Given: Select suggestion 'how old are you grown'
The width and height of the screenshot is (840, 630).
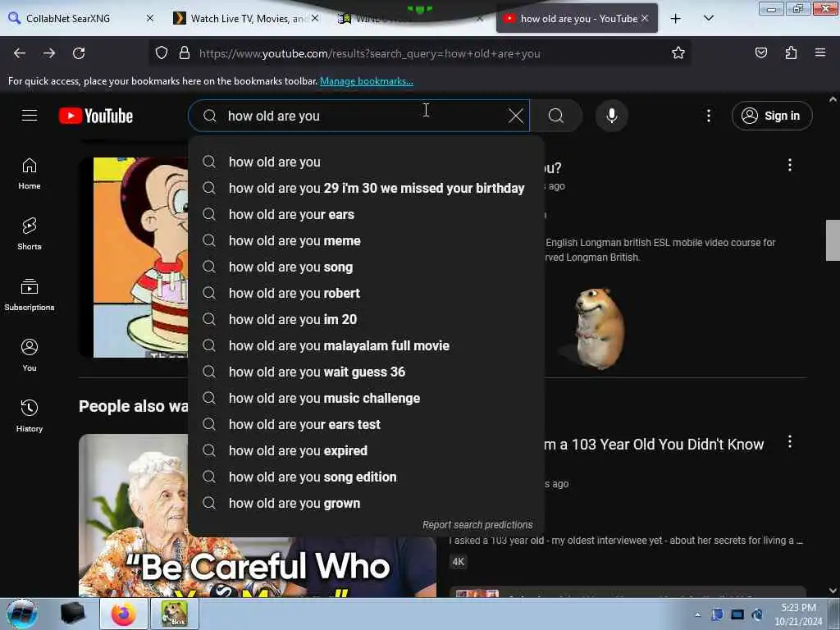Looking at the screenshot, I should 367,503.
